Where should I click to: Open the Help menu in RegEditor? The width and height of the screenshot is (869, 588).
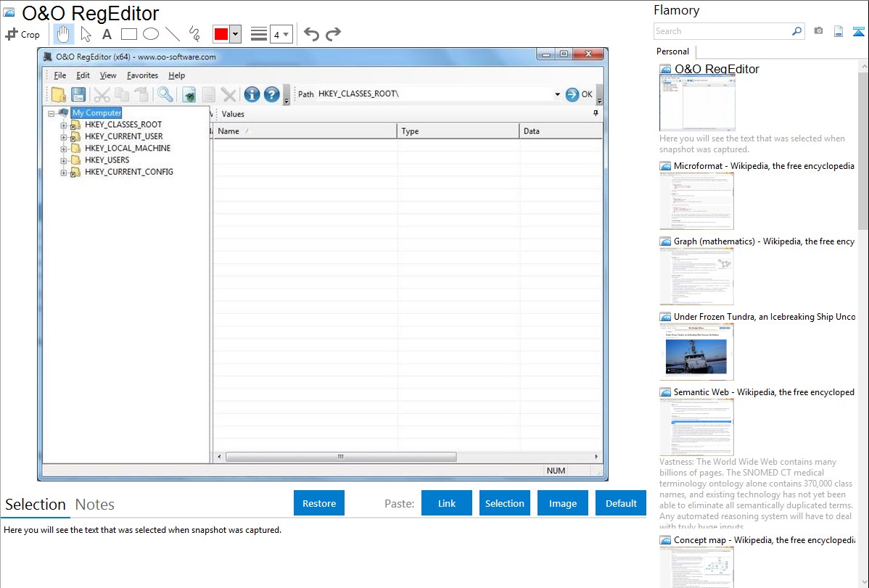(177, 75)
